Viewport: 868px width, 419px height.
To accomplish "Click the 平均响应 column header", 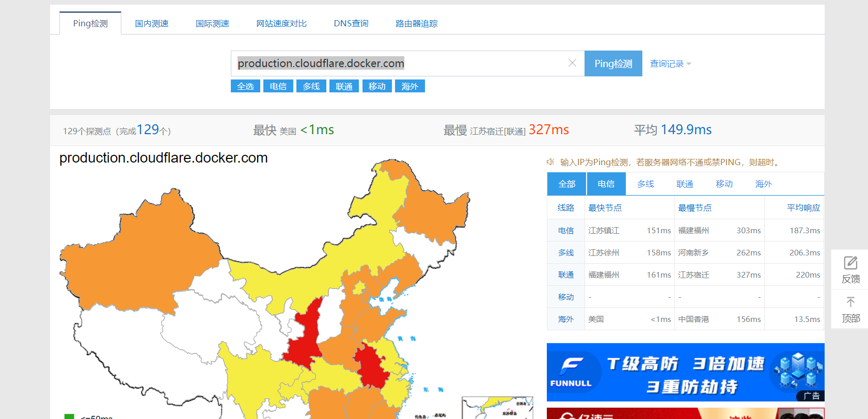I will point(803,207).
